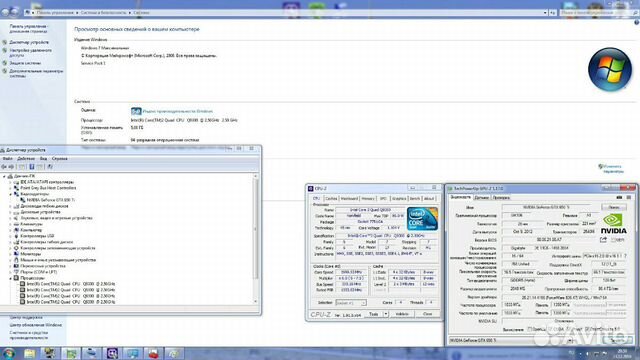
Task: Click the shield icon beside Диспетчер устройств link
Action: [x=4, y=42]
